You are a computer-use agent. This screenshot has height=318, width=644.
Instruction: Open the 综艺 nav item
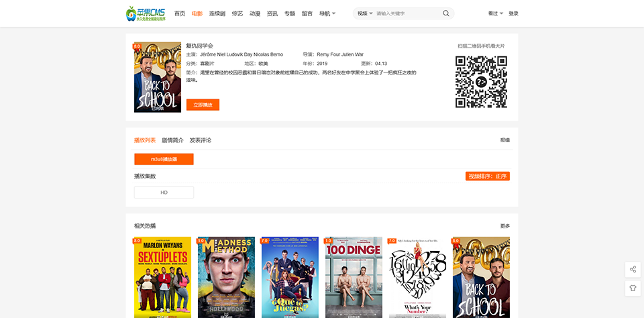click(x=237, y=13)
